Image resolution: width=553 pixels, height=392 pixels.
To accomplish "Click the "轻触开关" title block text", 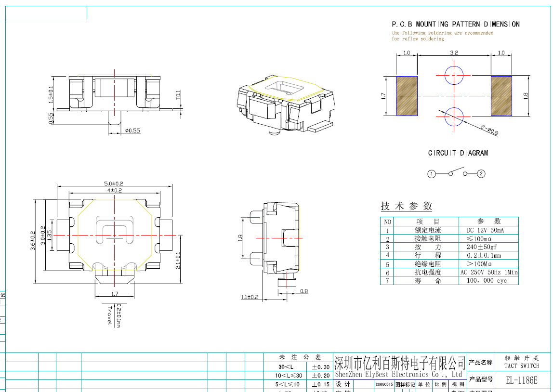I will 522,358.
